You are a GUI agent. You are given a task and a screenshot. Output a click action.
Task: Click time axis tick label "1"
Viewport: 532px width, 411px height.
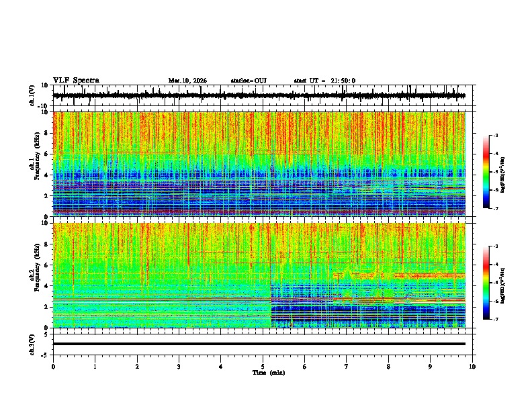[x=95, y=367]
